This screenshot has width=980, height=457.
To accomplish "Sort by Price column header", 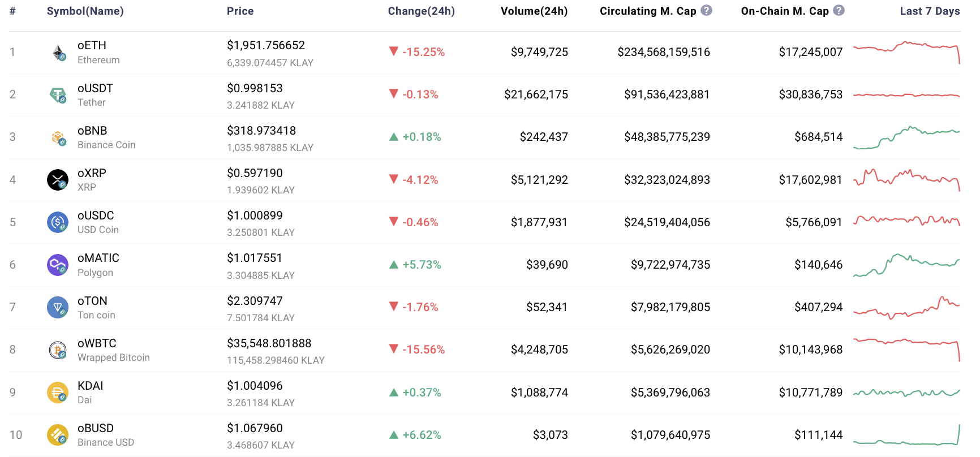I will [240, 11].
